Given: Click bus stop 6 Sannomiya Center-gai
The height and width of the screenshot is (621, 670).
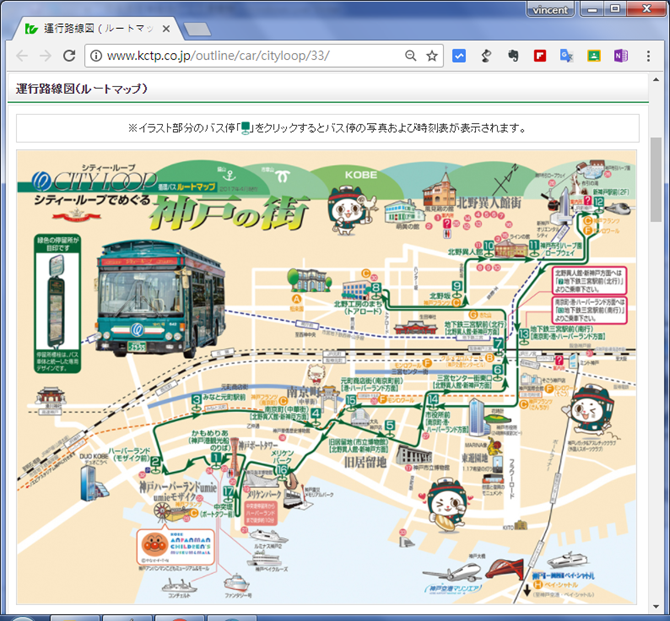Looking at the screenshot, I should coord(498,372).
